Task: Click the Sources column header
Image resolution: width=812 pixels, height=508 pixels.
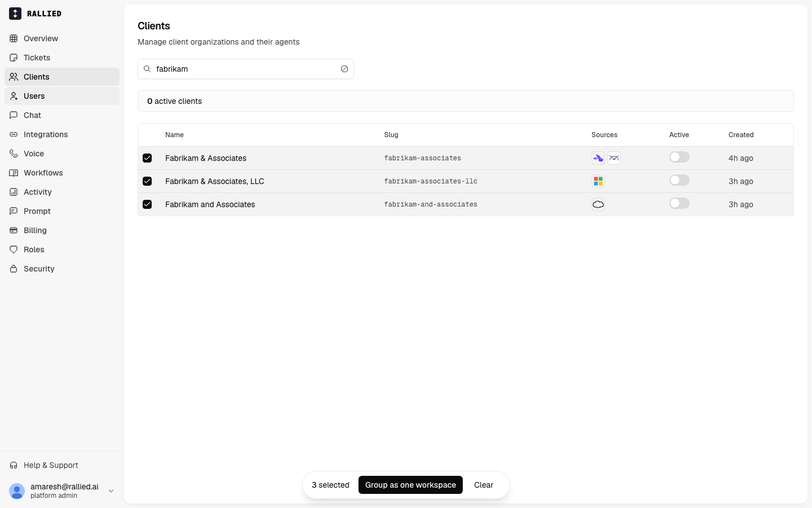Action: tap(604, 135)
